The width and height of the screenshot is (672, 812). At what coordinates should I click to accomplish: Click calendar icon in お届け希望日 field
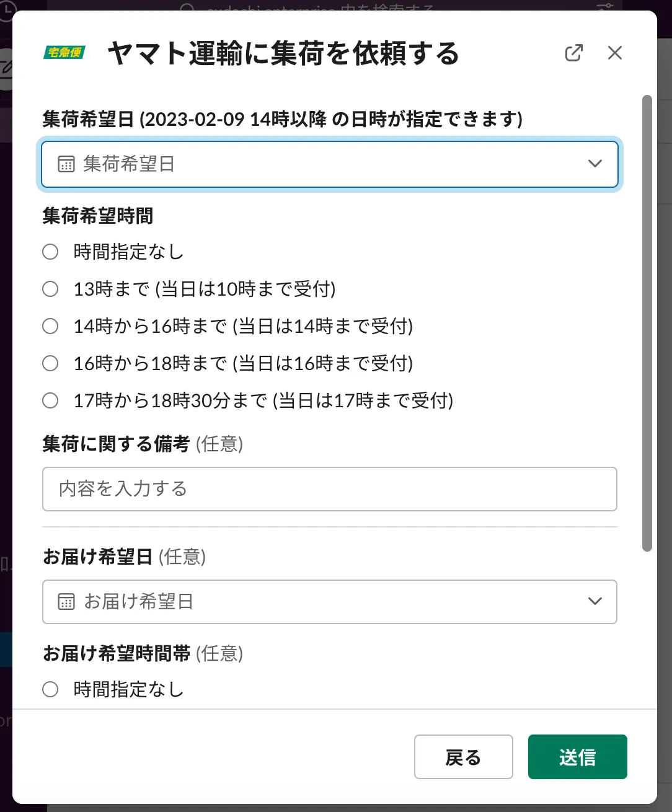(x=66, y=602)
